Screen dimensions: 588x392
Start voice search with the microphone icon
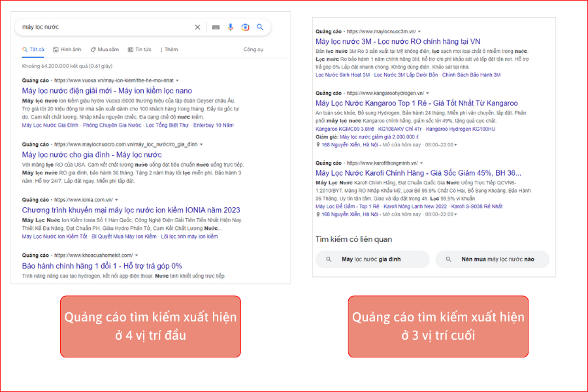point(230,27)
